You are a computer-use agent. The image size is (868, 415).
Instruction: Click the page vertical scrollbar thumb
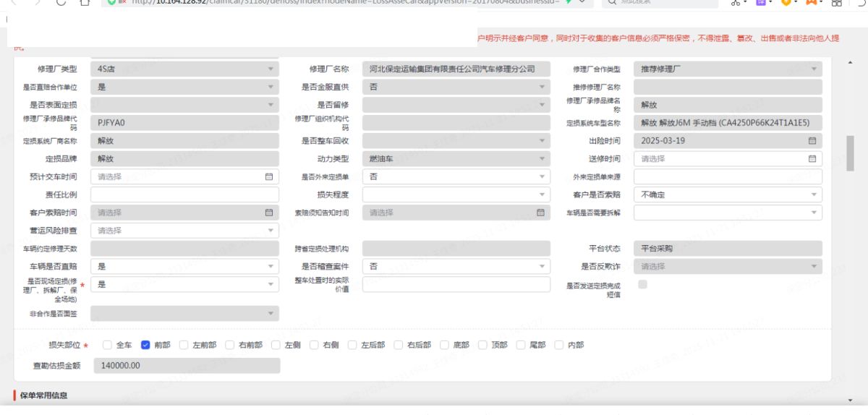point(850,152)
